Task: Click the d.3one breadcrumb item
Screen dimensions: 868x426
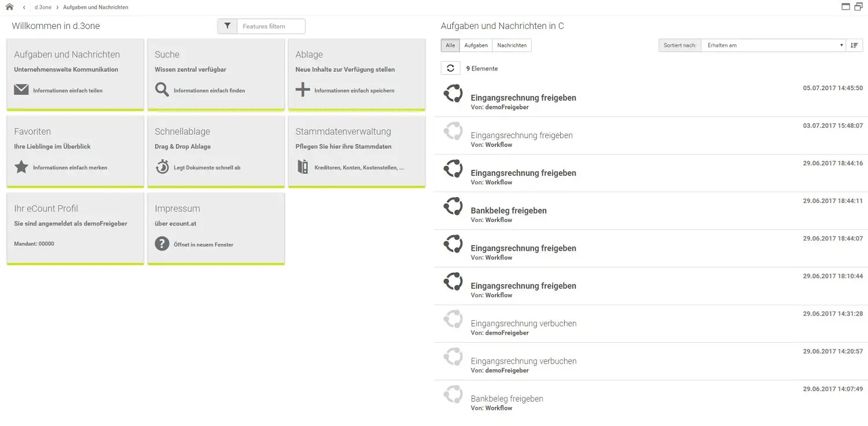Action: [x=42, y=8]
